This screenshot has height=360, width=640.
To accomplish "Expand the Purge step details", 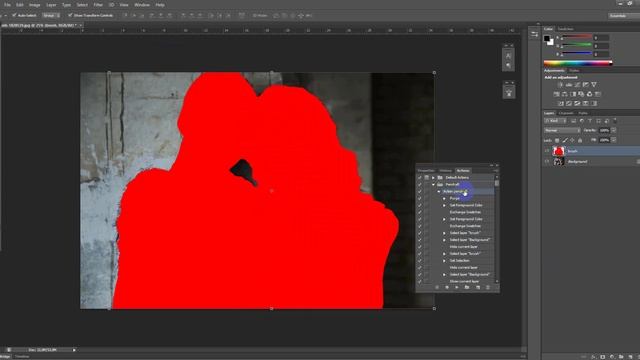I will point(444,198).
